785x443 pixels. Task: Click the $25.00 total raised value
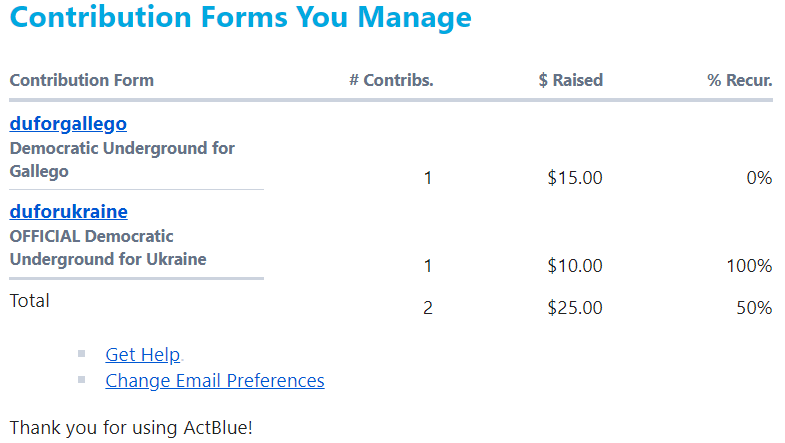coord(575,308)
